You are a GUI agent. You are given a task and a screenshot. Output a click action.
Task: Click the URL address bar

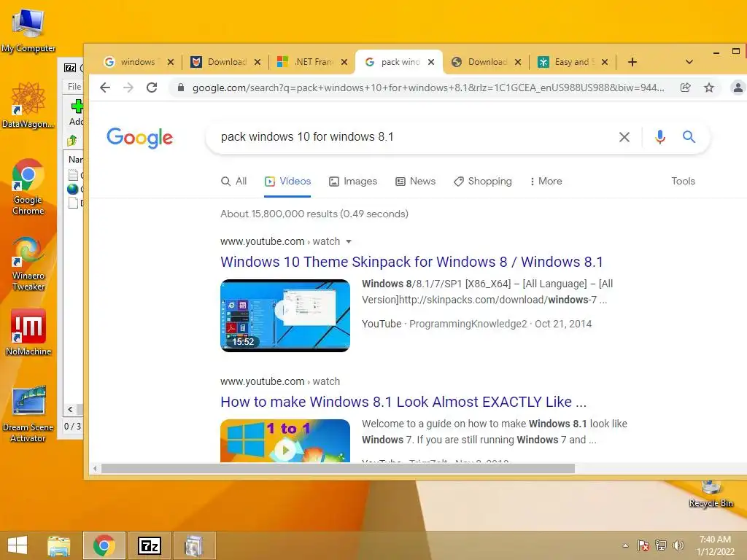pos(427,87)
